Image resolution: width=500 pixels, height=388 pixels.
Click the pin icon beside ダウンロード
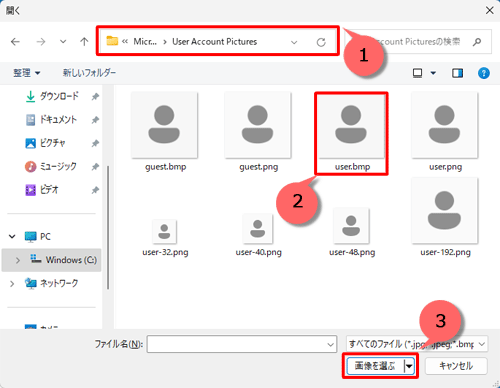95,97
